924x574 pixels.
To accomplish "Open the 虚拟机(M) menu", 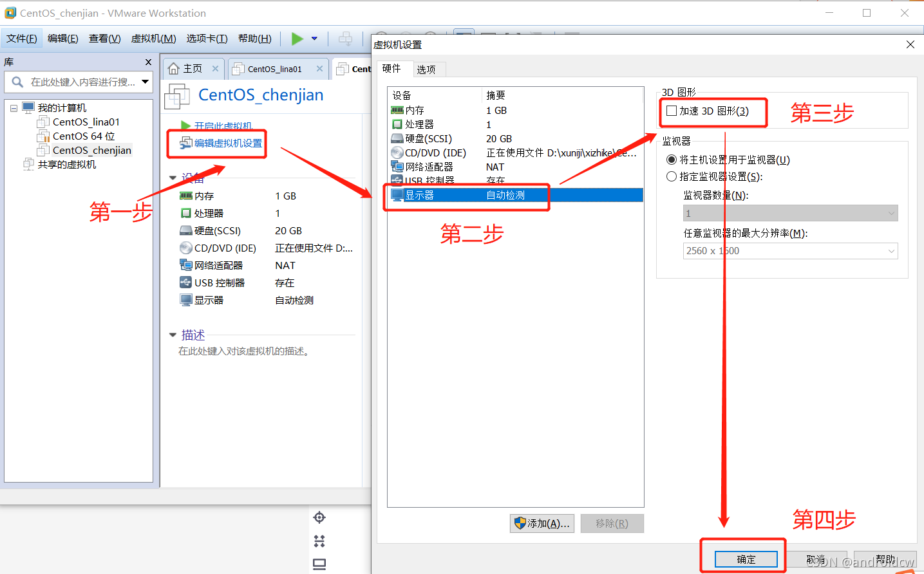I will click(x=154, y=39).
